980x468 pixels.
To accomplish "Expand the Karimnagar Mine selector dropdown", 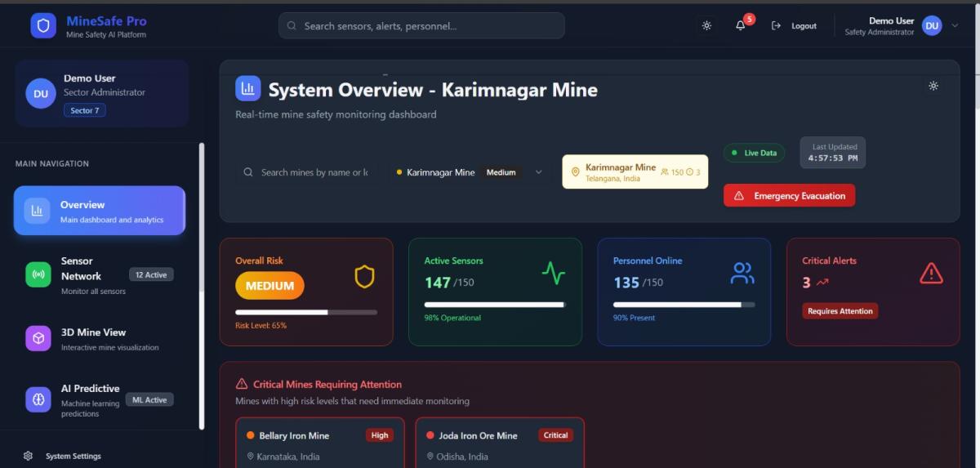I will pyautogui.click(x=538, y=172).
